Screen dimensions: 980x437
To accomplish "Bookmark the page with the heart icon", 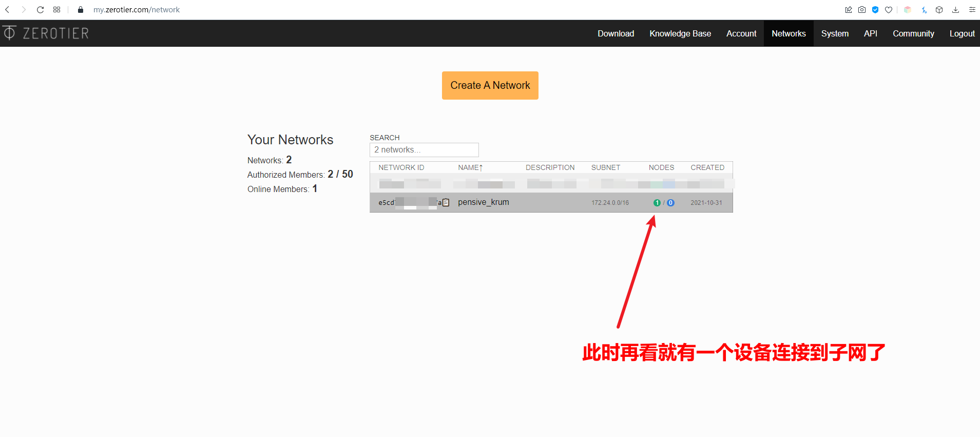I will pyautogui.click(x=889, y=10).
